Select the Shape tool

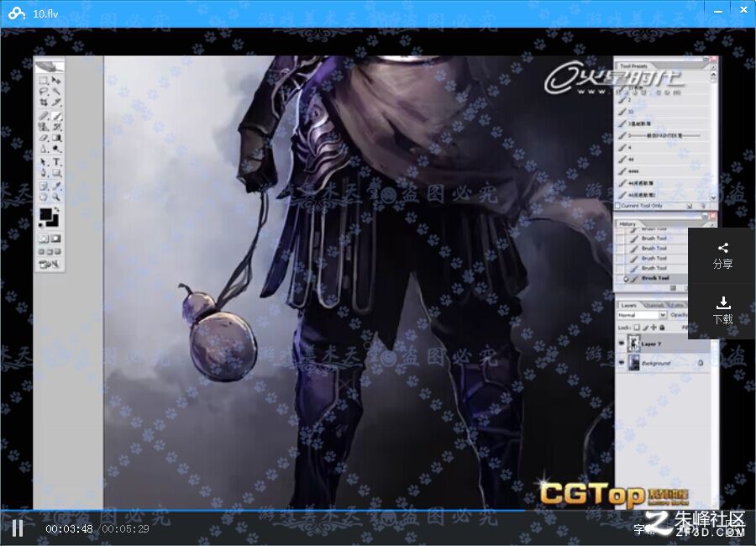[x=56, y=173]
